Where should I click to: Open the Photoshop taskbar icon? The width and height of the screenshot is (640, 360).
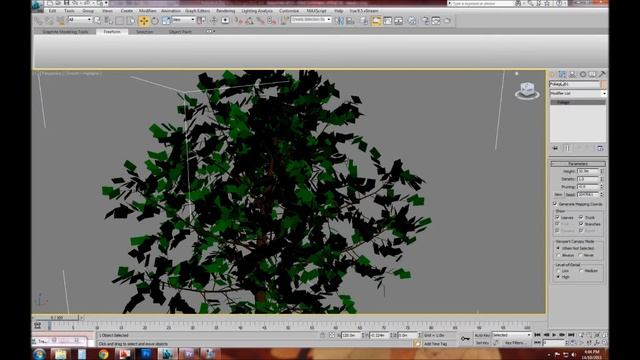tap(145, 354)
